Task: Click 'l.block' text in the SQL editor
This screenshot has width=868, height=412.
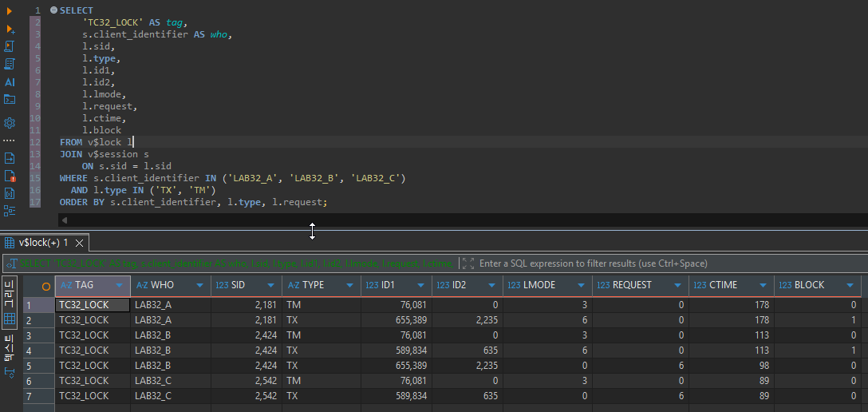Action: click(101, 130)
